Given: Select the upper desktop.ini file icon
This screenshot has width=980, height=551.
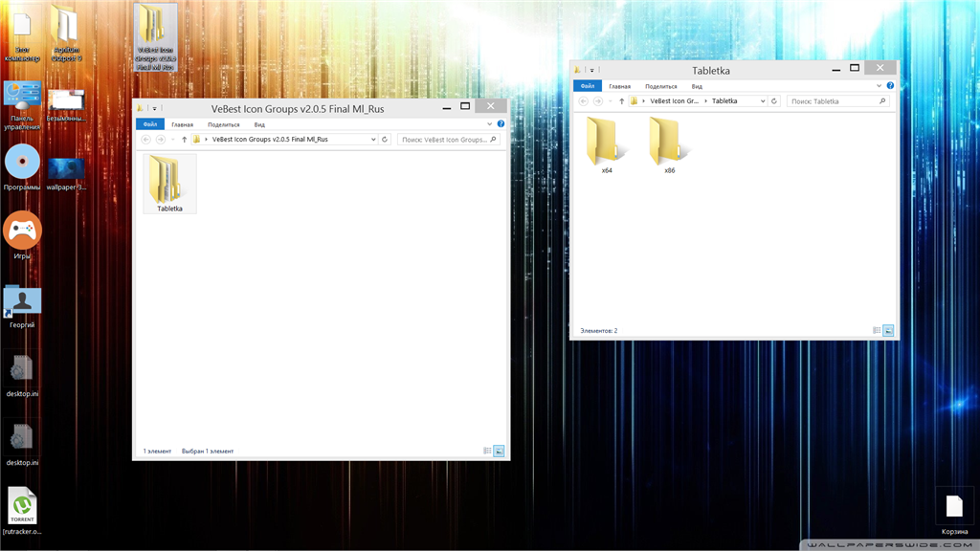Looking at the screenshot, I should 22,375.
